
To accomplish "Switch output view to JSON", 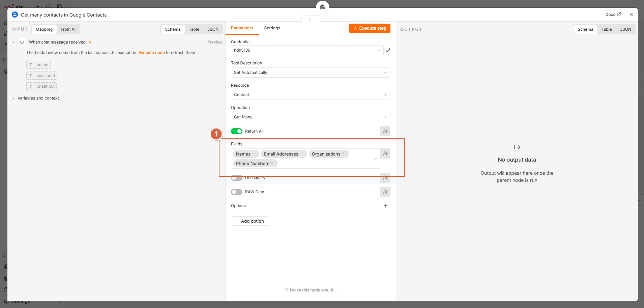I will (x=625, y=29).
